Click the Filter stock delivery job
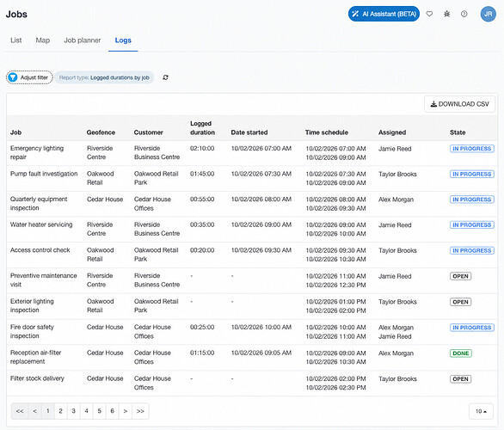The width and height of the screenshot is (504, 430). (37, 378)
